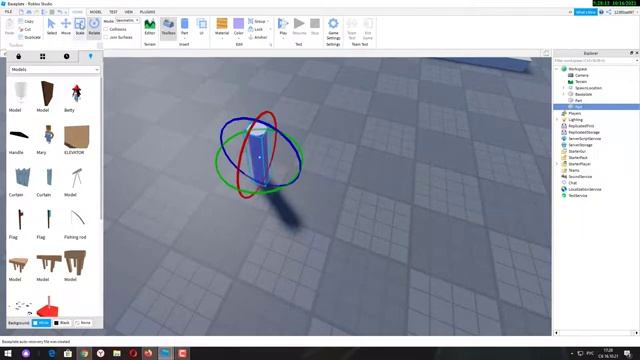Click the Paste clipboard icon
Viewport: 640px width, 360px height.
9,27
